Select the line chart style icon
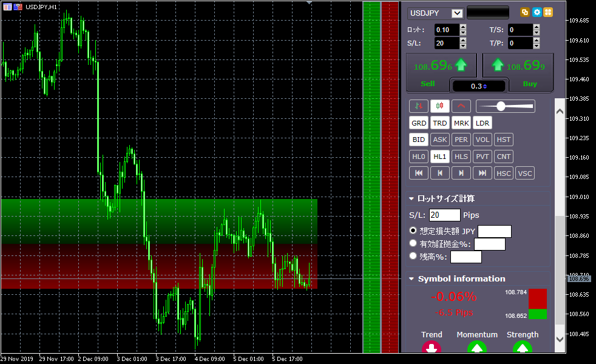 tap(461, 106)
